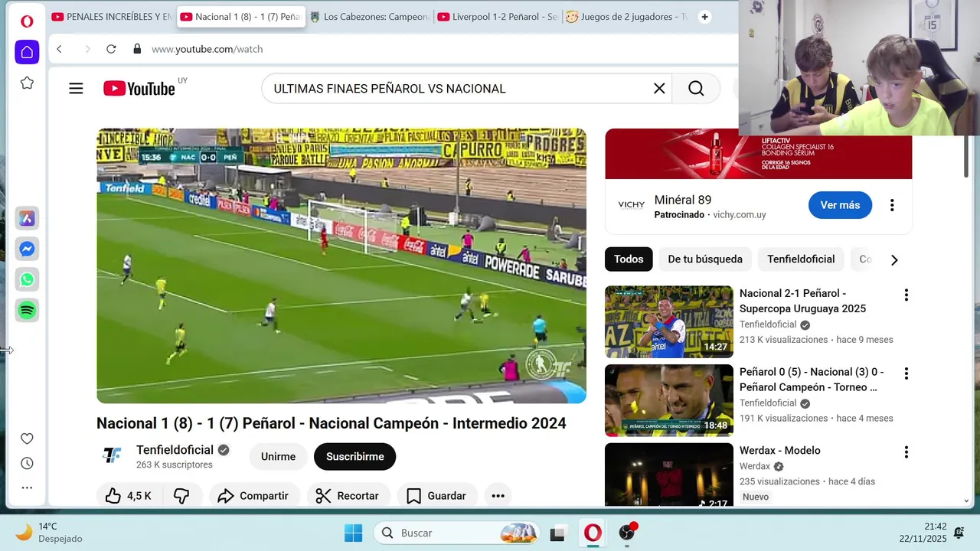
Task: Click the Unirme button
Action: (278, 457)
